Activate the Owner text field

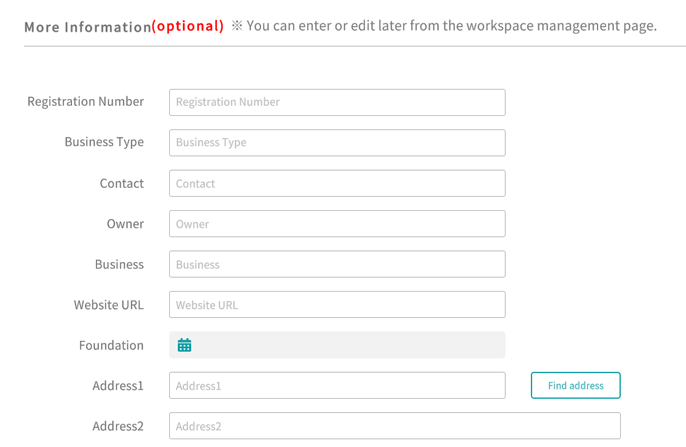[x=337, y=224]
